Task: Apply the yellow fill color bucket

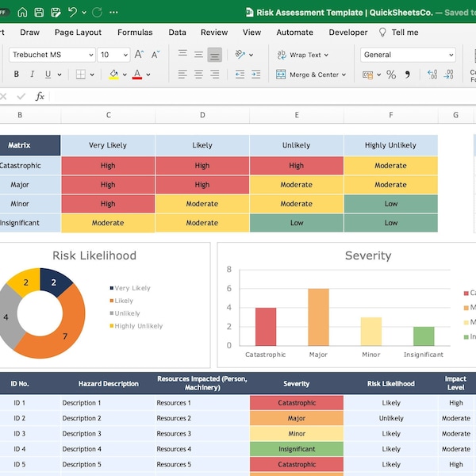Action: coord(113,75)
